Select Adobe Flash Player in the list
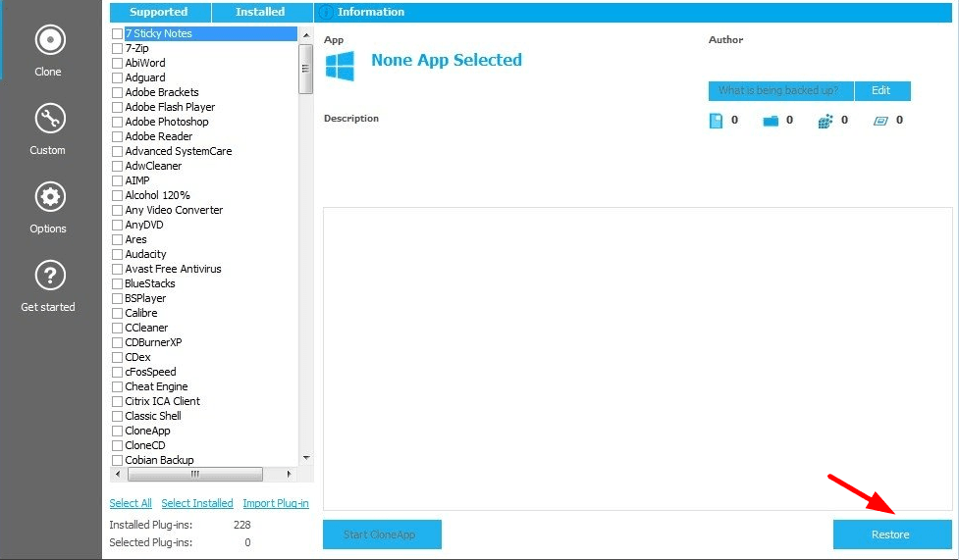The width and height of the screenshot is (959, 560). click(170, 107)
